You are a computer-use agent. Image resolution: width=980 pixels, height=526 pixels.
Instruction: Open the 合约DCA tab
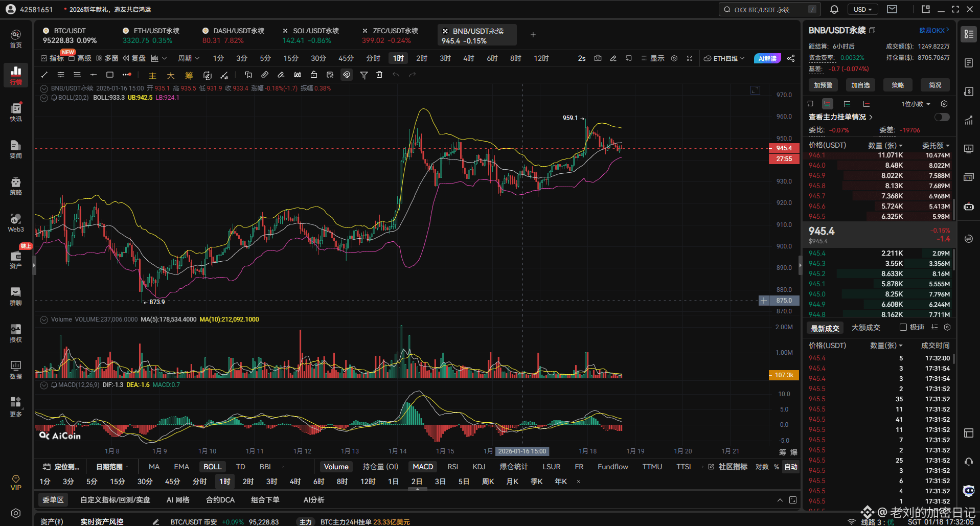(x=220, y=500)
